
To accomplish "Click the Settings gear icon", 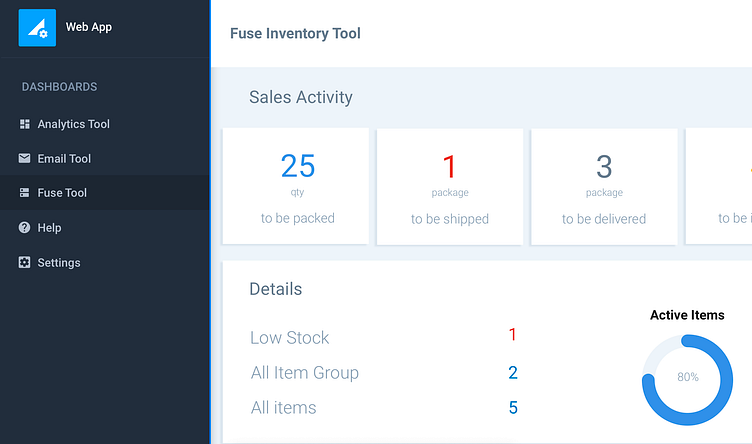I will point(25,263).
